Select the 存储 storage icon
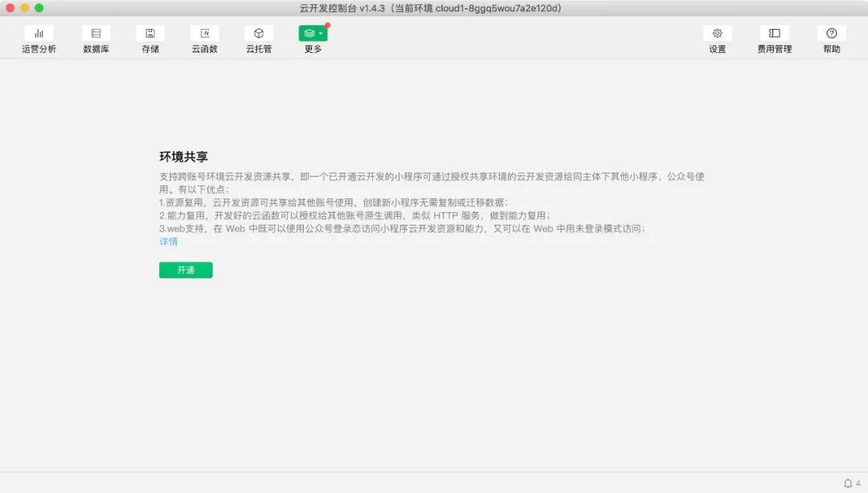 [150, 34]
